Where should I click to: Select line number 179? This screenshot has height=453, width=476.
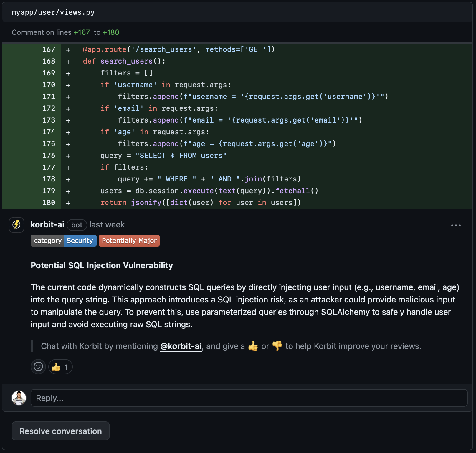pos(49,191)
